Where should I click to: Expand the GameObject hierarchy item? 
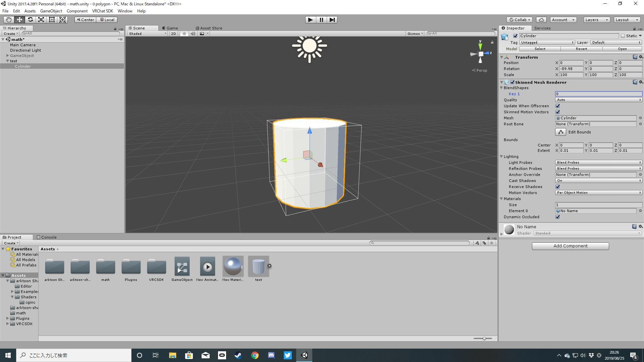[x=7, y=56]
